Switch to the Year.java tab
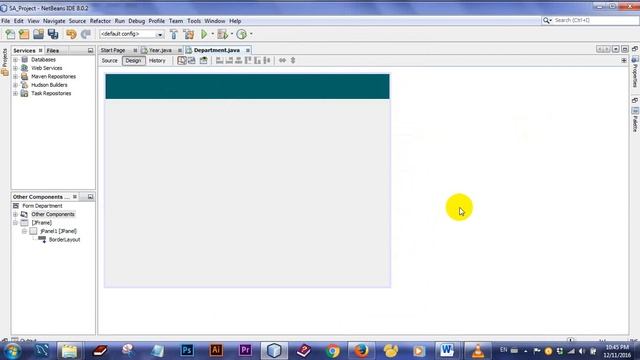The height and width of the screenshot is (360, 640). click(x=160, y=50)
